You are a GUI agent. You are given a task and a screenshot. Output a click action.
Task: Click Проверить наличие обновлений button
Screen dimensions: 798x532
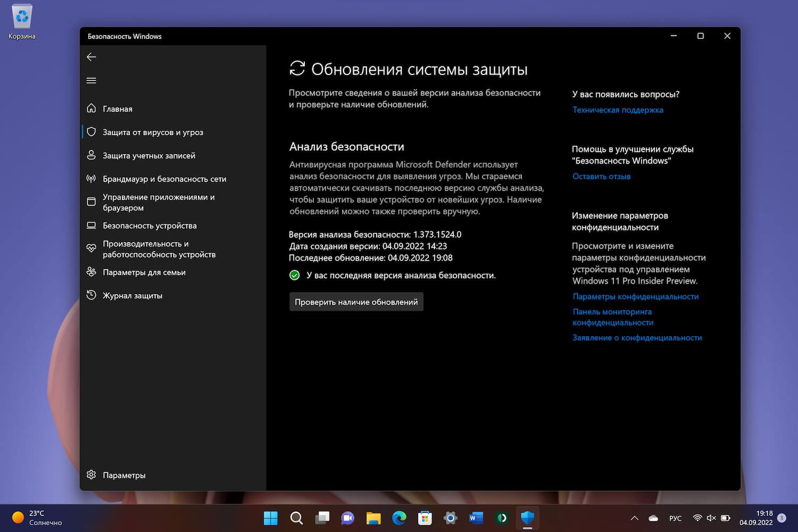click(x=356, y=302)
